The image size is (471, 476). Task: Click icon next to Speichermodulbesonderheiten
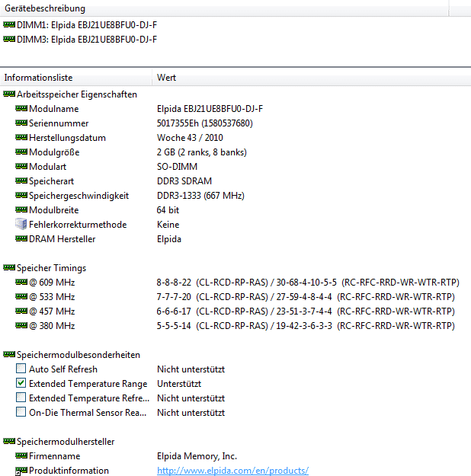[9, 354]
